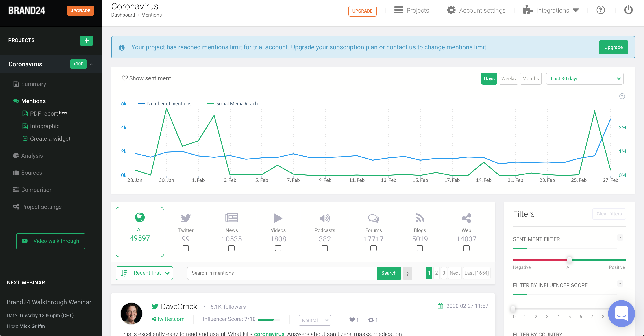Check the Forums source checkbox
The image size is (644, 336).
(x=374, y=248)
